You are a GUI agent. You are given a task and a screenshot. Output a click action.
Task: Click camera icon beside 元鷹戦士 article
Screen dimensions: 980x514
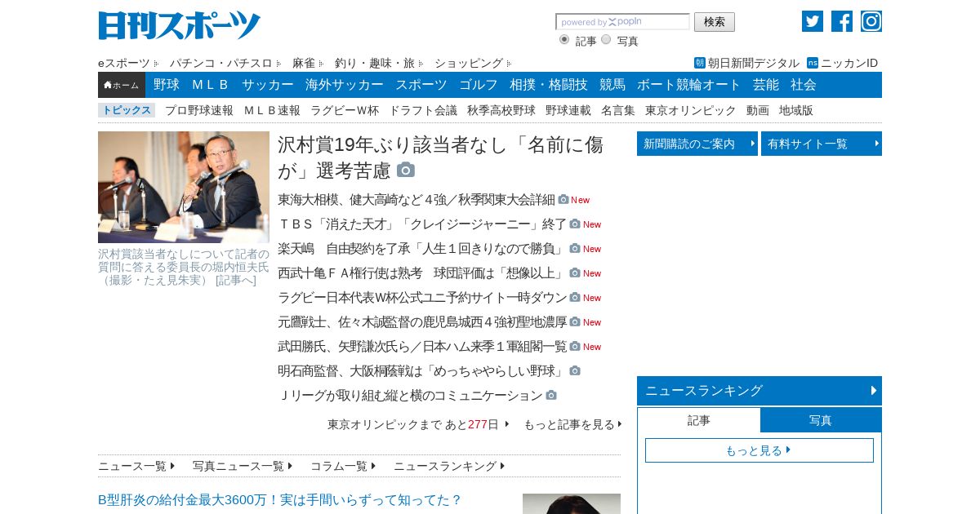pos(575,321)
